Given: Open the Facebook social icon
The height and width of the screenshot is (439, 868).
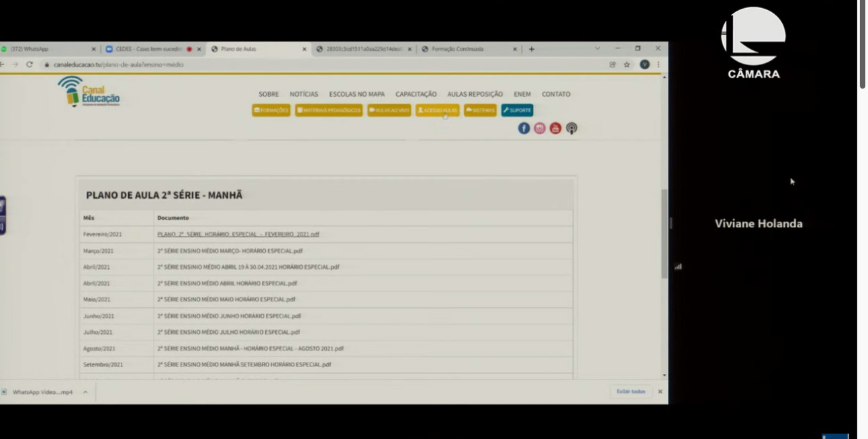Looking at the screenshot, I should click(524, 128).
